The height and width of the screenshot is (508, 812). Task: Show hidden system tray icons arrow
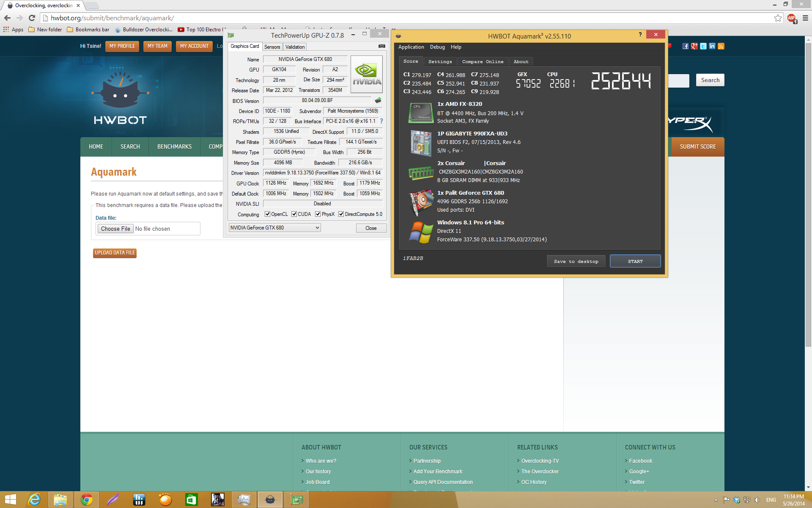tap(716, 500)
